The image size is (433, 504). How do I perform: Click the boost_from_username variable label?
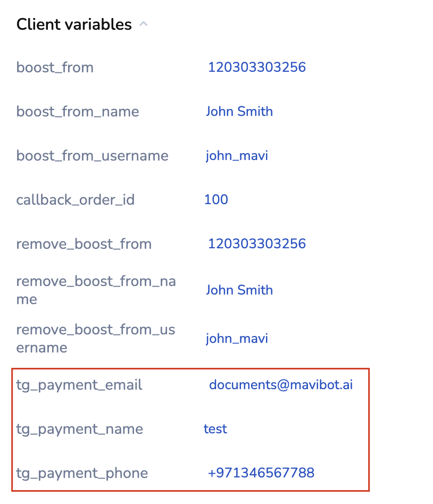[x=92, y=156]
